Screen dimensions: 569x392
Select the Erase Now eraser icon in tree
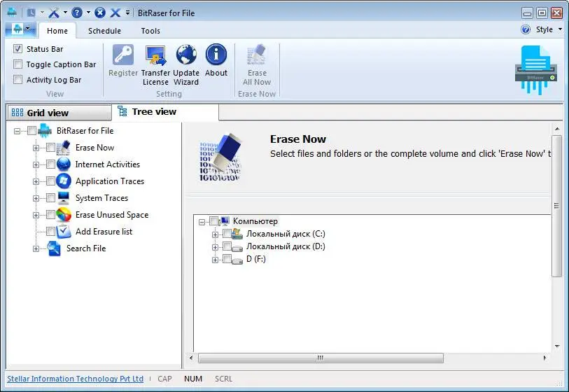point(64,148)
